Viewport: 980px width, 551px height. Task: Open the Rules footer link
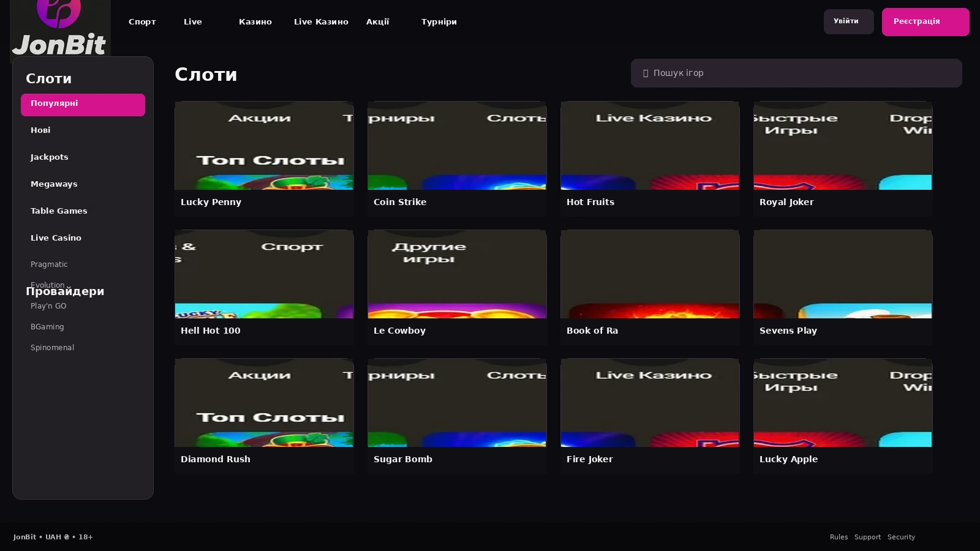[x=839, y=537]
